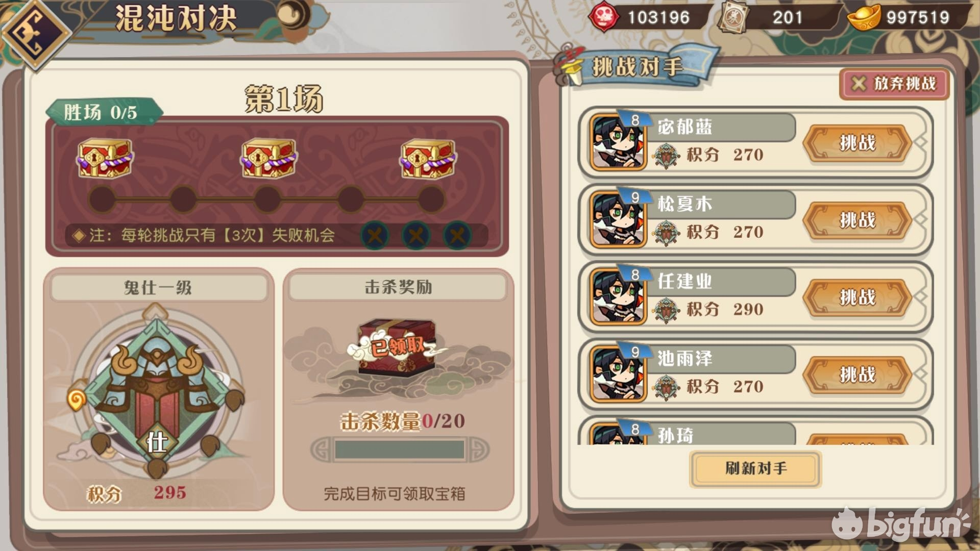The width and height of the screenshot is (980, 551).
Task: Challenge opponent 松夏木
Action: coord(857,220)
